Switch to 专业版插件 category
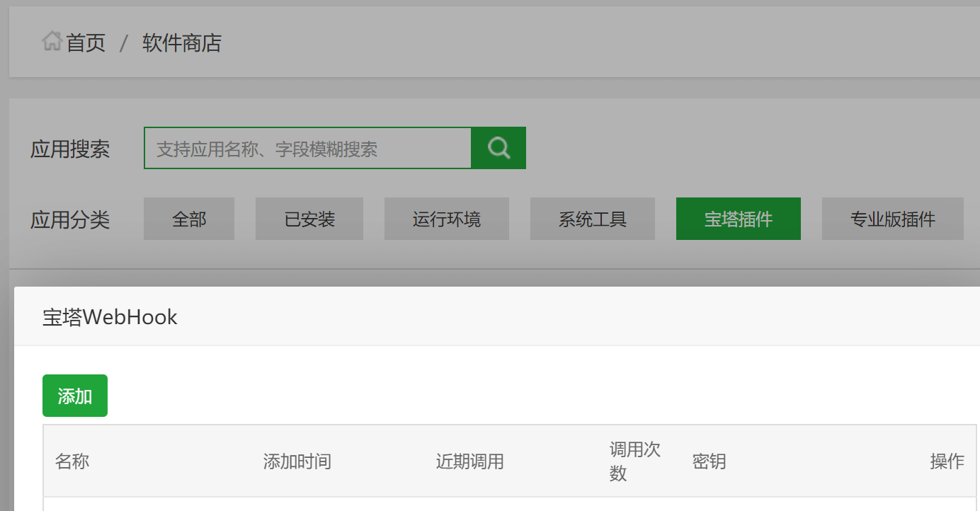Screen dimensions: 980x511 [x=893, y=219]
